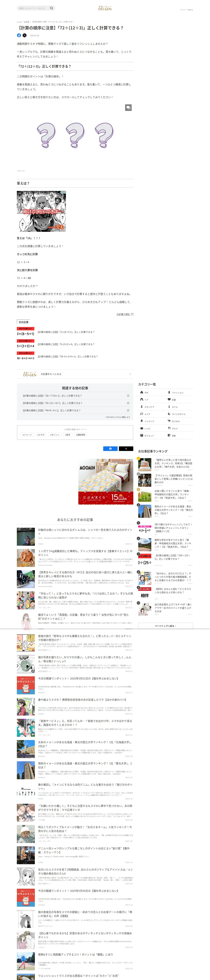
Task: Open related article 28÷7+16×2 external icon
Action: (x=128, y=396)
